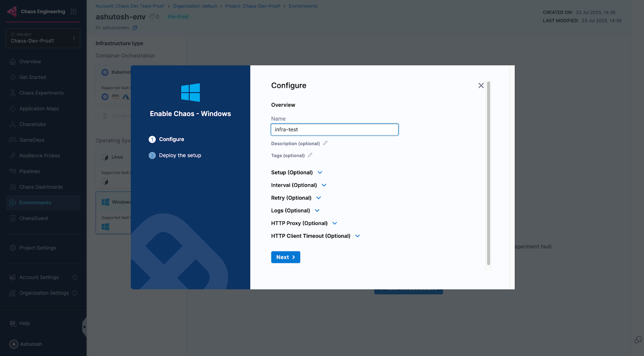Collapse the sidebar with the handle arrow

point(84,327)
